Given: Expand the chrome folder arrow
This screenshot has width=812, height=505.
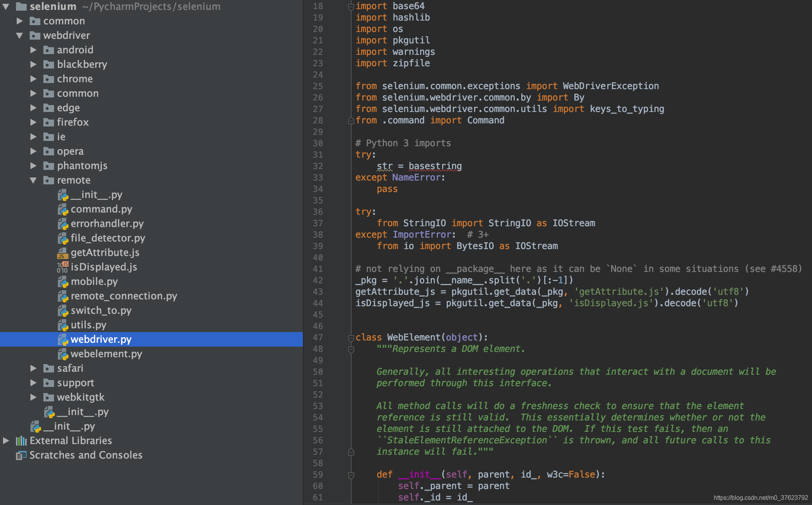Looking at the screenshot, I should 33,79.
